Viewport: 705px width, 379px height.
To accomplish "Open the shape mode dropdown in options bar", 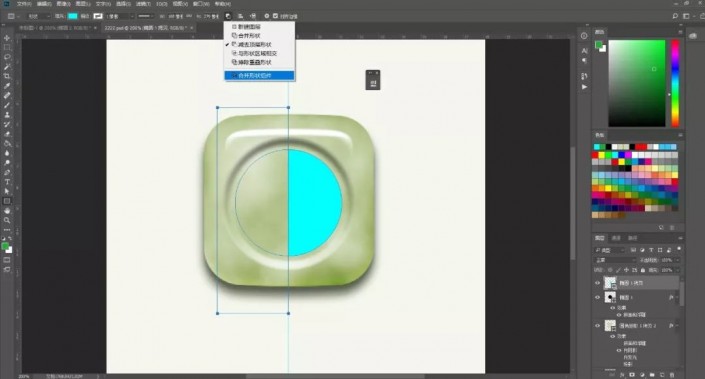I will point(39,16).
